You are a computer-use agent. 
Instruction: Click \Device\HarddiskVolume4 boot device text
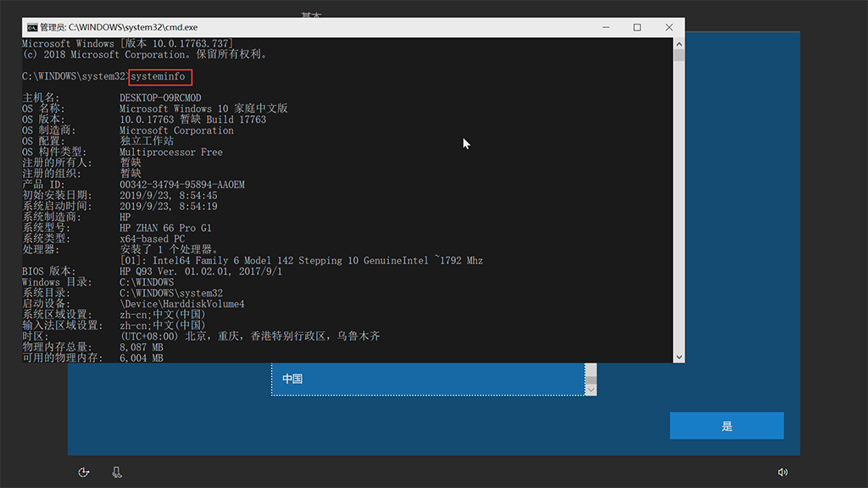point(182,304)
